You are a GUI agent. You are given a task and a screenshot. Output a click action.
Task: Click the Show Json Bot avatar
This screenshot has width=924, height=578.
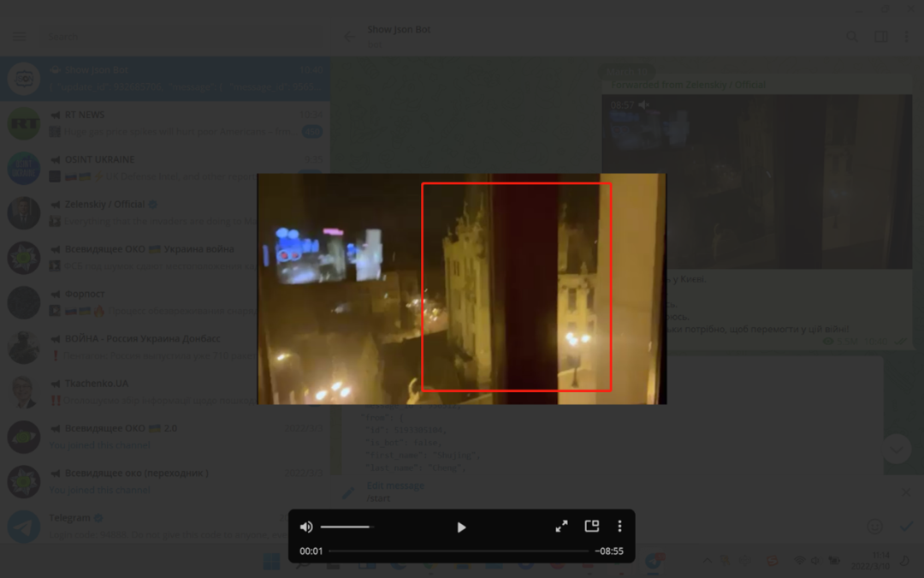[24, 79]
